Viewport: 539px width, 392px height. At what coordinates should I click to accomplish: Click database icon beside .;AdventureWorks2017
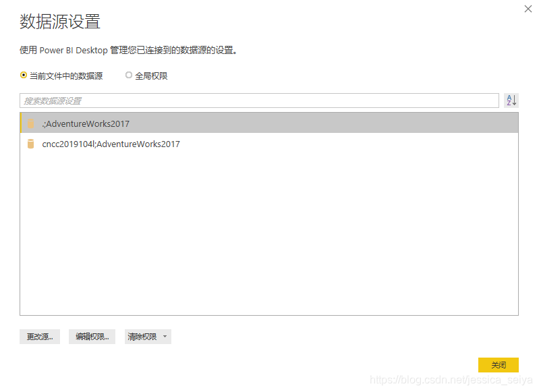[x=30, y=123]
